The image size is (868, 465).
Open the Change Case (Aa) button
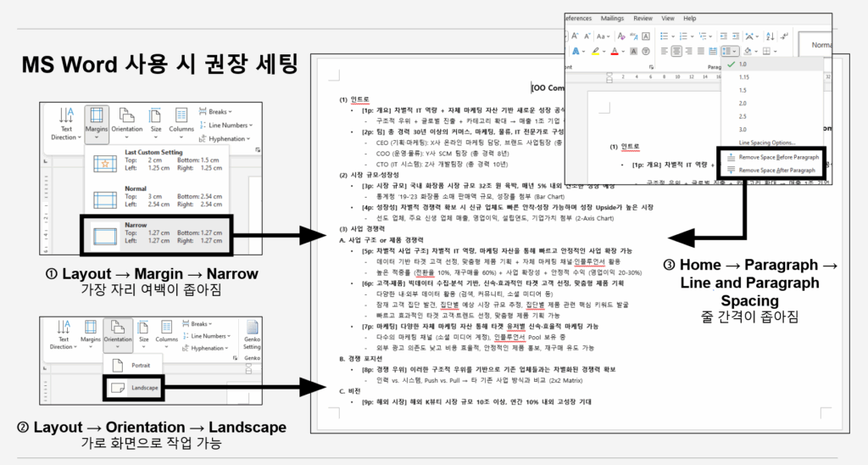pos(604,36)
